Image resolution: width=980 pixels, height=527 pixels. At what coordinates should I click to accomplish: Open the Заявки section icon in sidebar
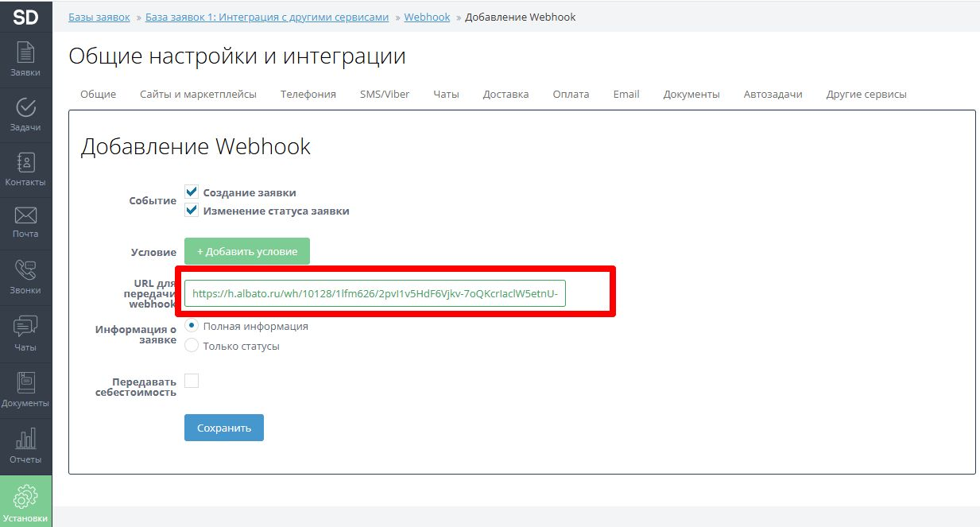(x=25, y=52)
